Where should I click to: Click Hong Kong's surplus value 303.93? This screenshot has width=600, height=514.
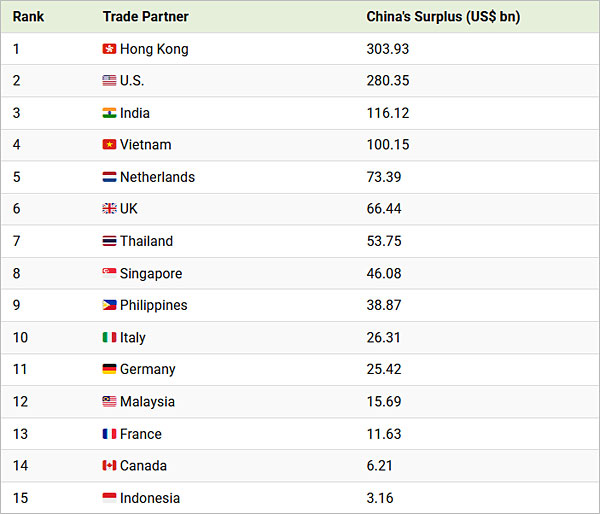[x=388, y=49]
